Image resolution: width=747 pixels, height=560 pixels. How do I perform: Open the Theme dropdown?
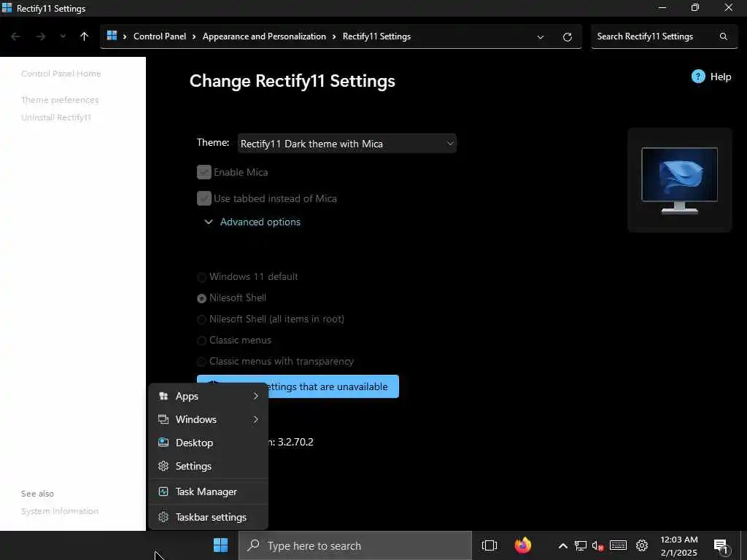coord(347,144)
